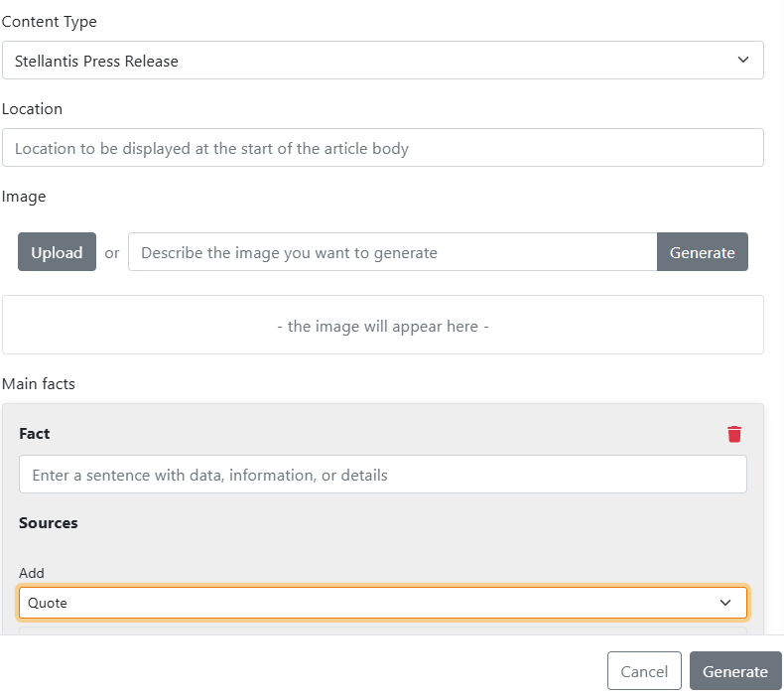Click the image preview placeholder area

click(x=382, y=326)
